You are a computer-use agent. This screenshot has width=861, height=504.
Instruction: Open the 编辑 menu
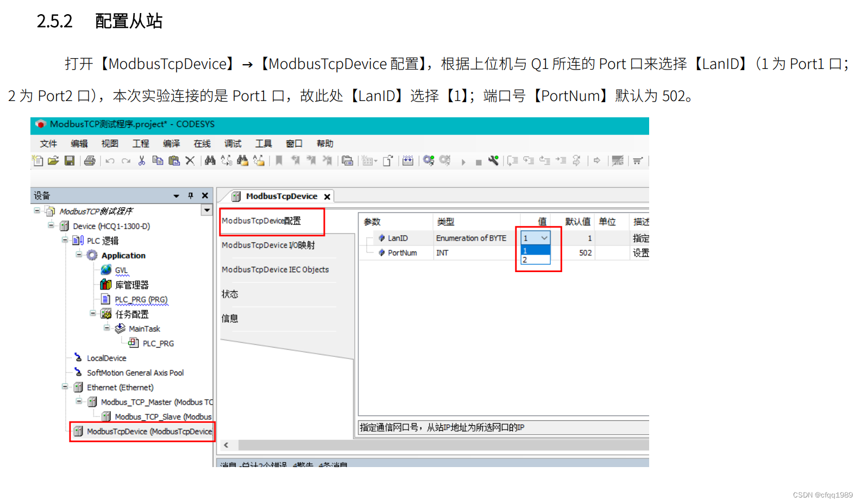[x=79, y=143]
